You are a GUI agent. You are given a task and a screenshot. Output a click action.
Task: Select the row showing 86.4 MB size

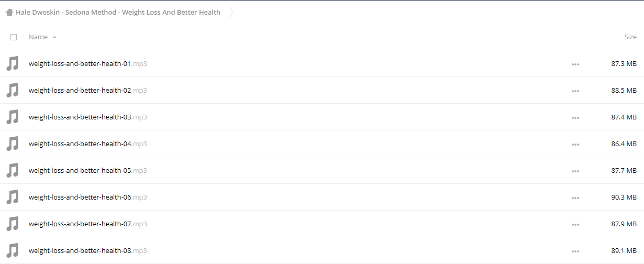[x=322, y=144]
